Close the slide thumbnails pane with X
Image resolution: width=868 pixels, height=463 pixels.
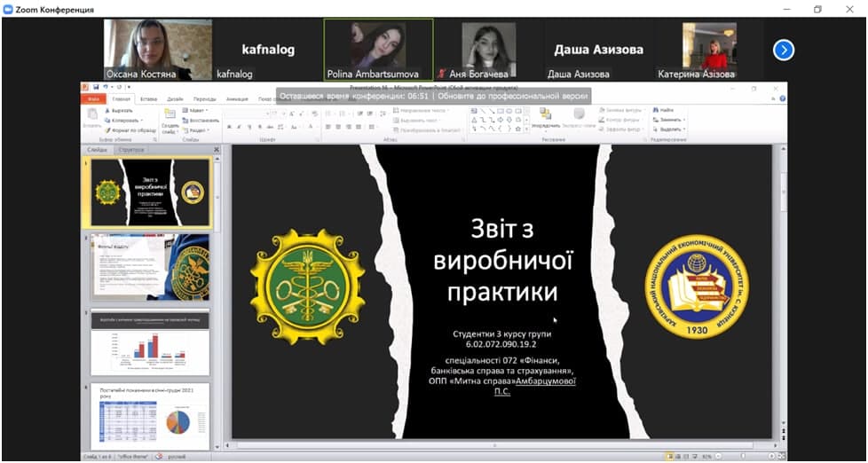(217, 150)
